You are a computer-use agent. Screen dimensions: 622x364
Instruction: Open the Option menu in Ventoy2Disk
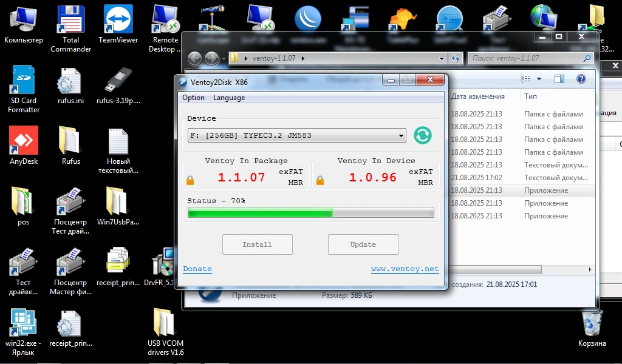point(194,98)
